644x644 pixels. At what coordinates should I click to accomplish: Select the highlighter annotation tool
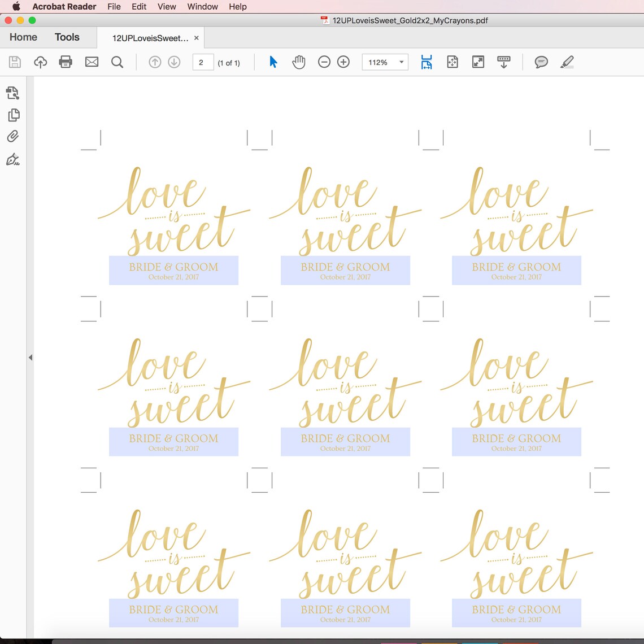(x=567, y=62)
